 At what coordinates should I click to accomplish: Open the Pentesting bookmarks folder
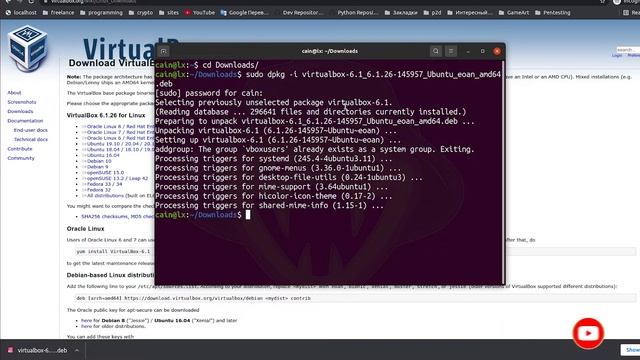pos(553,13)
